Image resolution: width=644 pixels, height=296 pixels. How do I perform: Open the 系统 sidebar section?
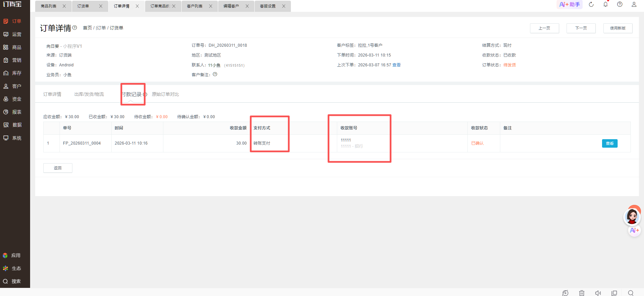13,138
